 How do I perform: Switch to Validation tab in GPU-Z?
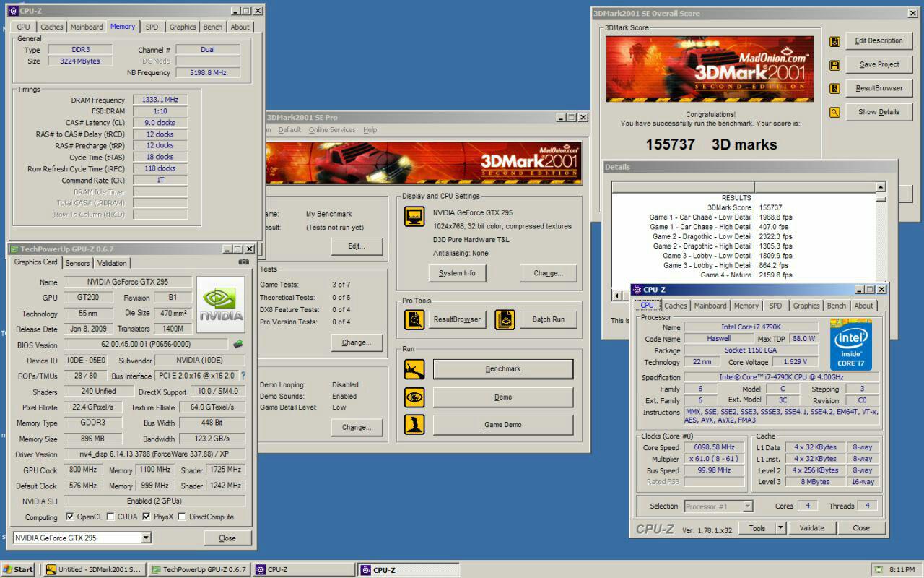(112, 263)
